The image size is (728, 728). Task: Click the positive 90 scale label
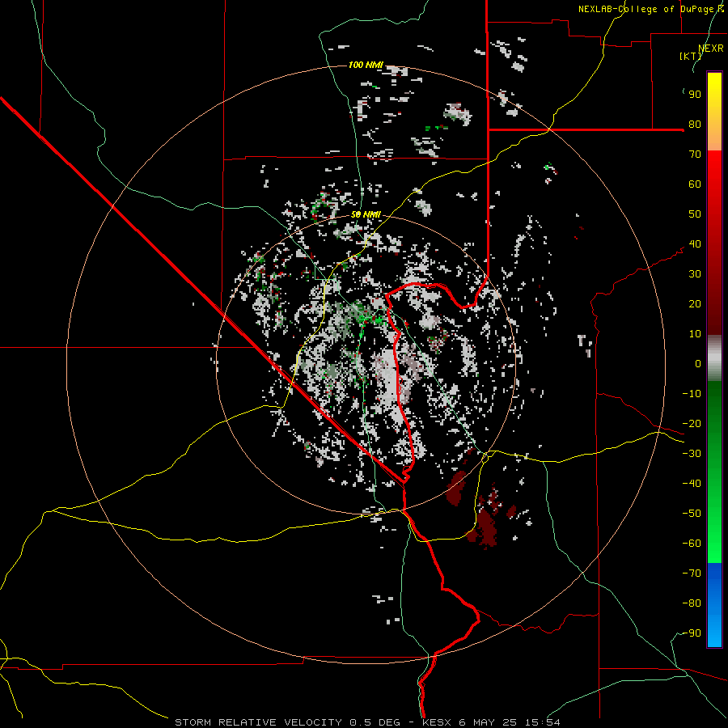(x=695, y=95)
